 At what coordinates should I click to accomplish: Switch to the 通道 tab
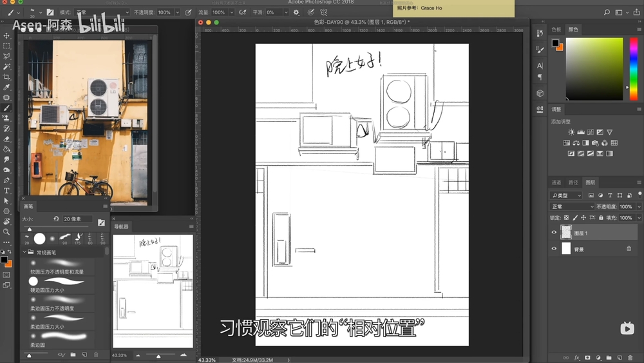pos(556,182)
